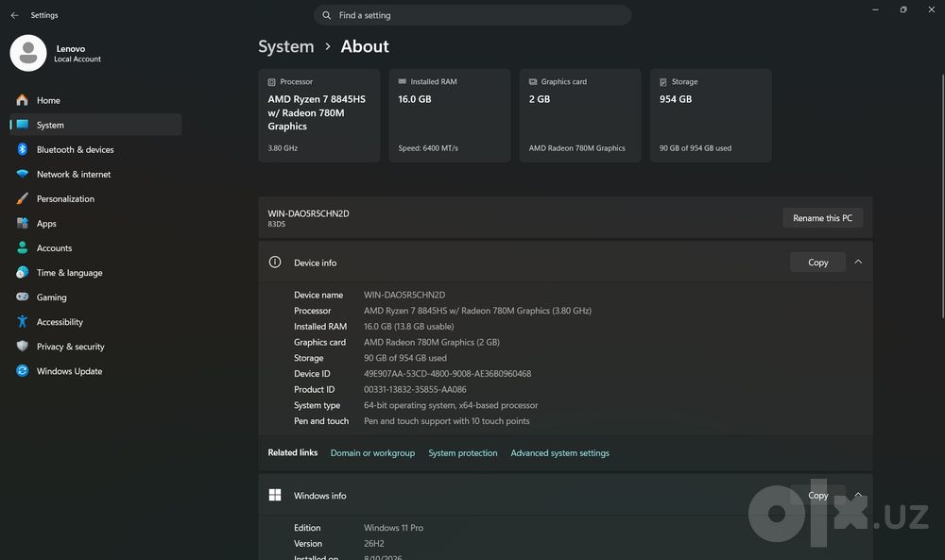Screen dimensions: 945x560
Task: Click the Windows Update refresh icon
Action: [23, 371]
